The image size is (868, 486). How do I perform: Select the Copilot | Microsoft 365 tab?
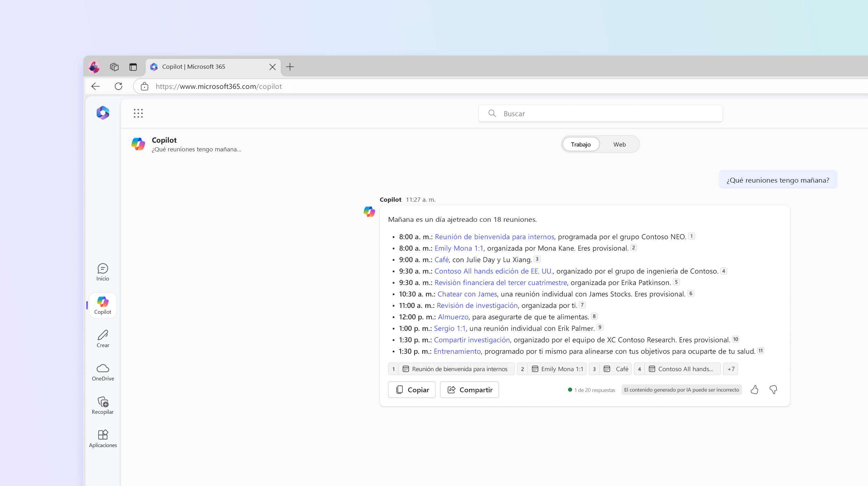pos(213,67)
